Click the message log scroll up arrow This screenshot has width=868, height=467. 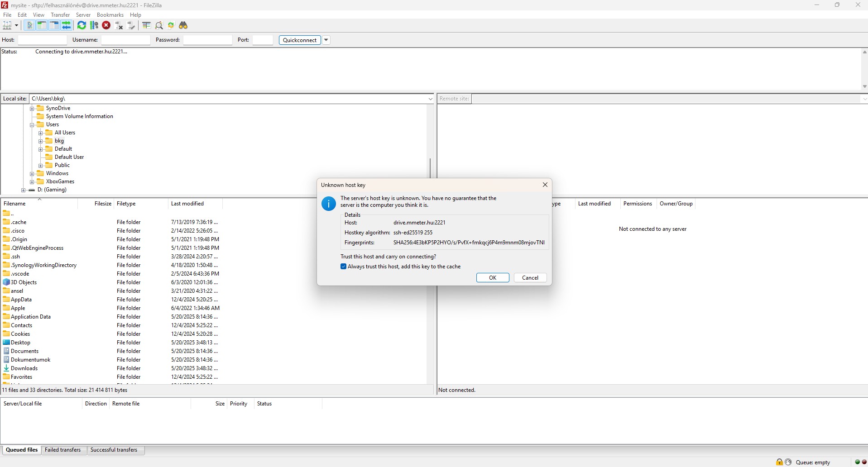(864, 52)
